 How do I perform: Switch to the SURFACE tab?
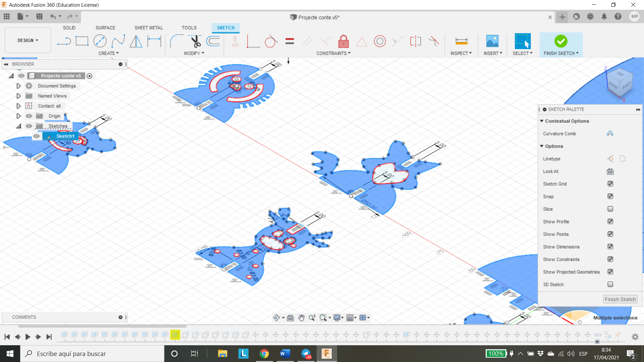pos(105,27)
